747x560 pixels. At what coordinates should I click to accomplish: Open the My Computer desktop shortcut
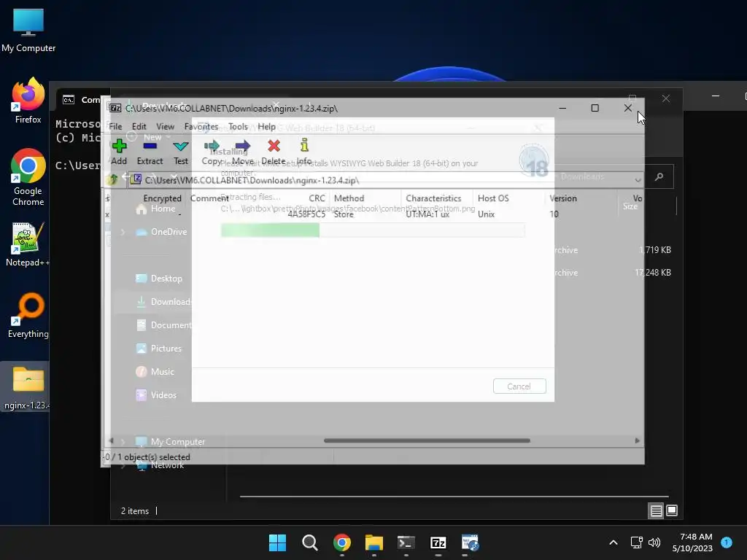(28, 31)
